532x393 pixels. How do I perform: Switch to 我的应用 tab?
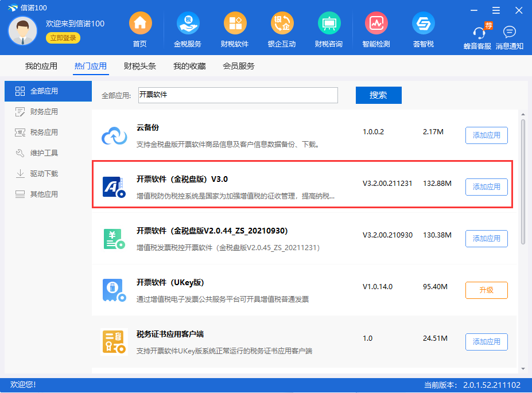[41, 66]
